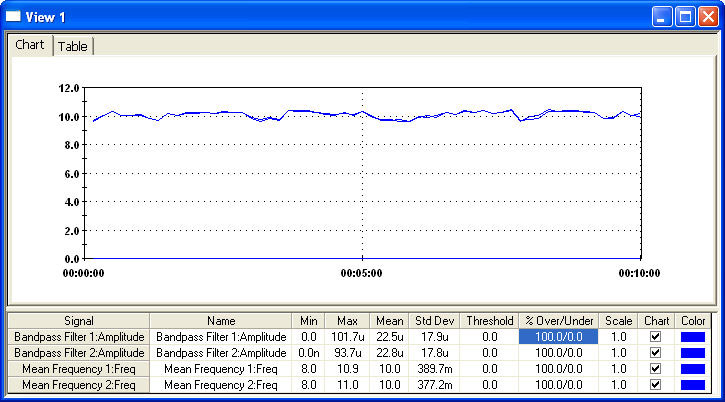This screenshot has width=725, height=402.
Task: Open color swatch for Bandpass Filter 1:Amplitude
Action: tap(693, 337)
